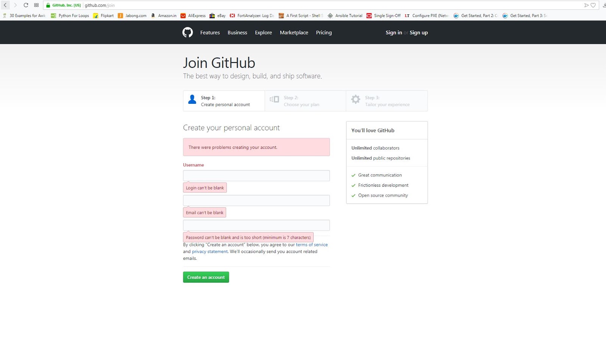This screenshot has height=364, width=606.
Task: Click the Frictionless development checkmark
Action: pyautogui.click(x=353, y=185)
